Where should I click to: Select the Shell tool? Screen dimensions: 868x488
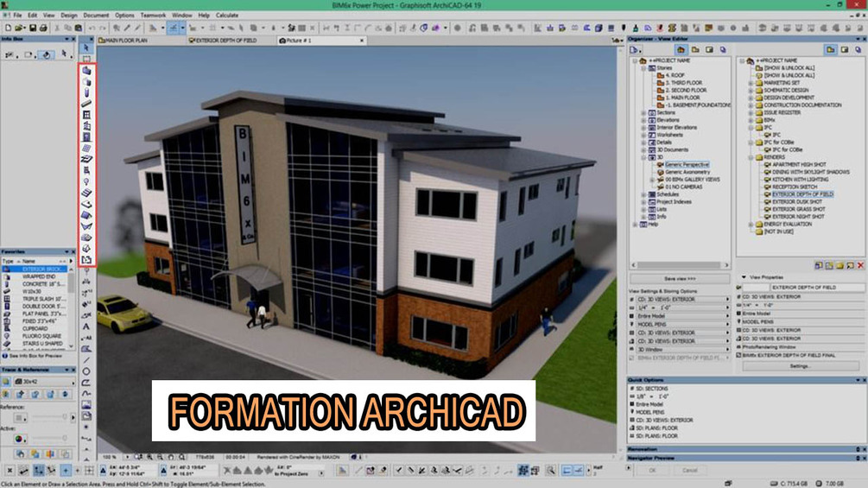point(86,225)
